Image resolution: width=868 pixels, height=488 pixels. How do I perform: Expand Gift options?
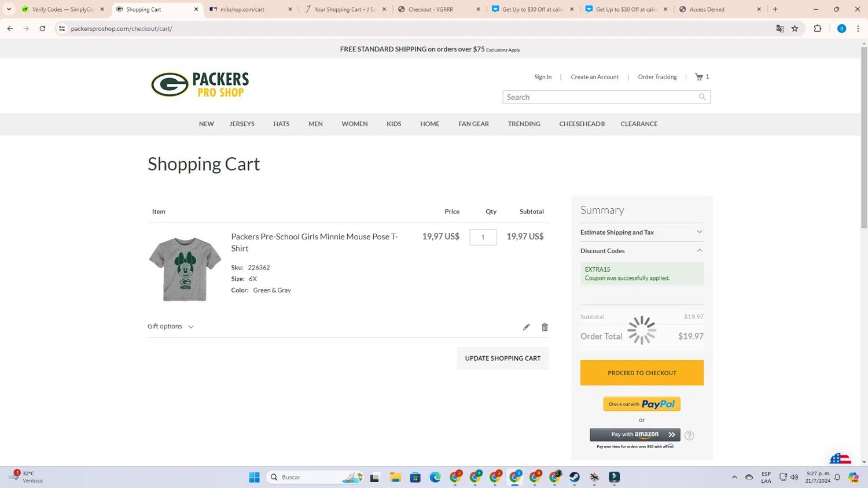tap(171, 327)
